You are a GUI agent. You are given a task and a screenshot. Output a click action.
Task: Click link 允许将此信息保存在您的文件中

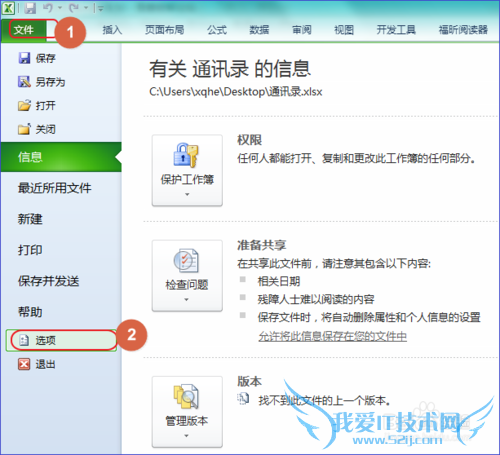coord(332,336)
